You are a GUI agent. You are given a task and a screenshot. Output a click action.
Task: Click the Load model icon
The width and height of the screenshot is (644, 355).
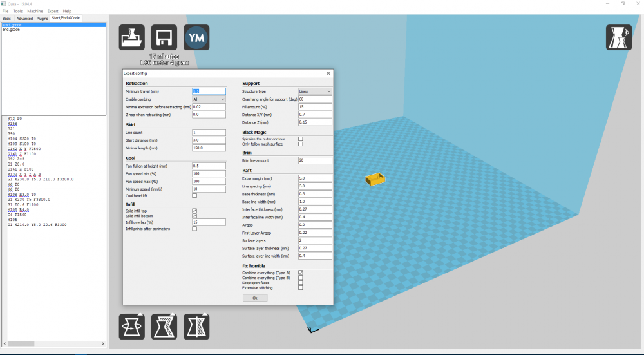132,37
